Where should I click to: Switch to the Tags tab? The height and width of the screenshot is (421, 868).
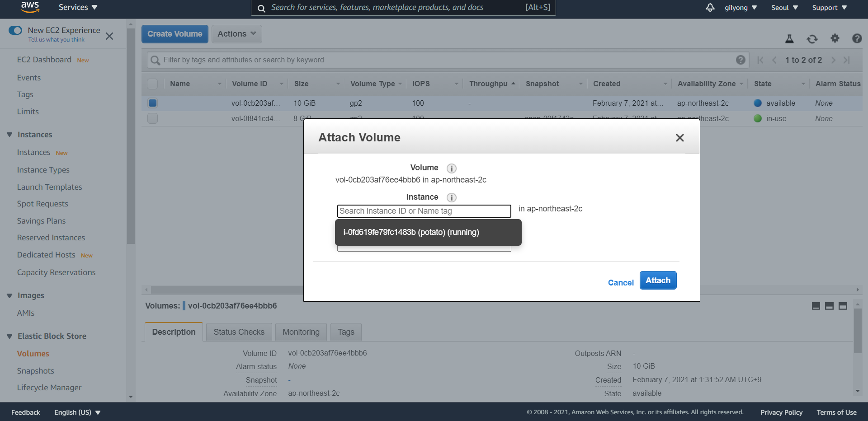tap(346, 332)
